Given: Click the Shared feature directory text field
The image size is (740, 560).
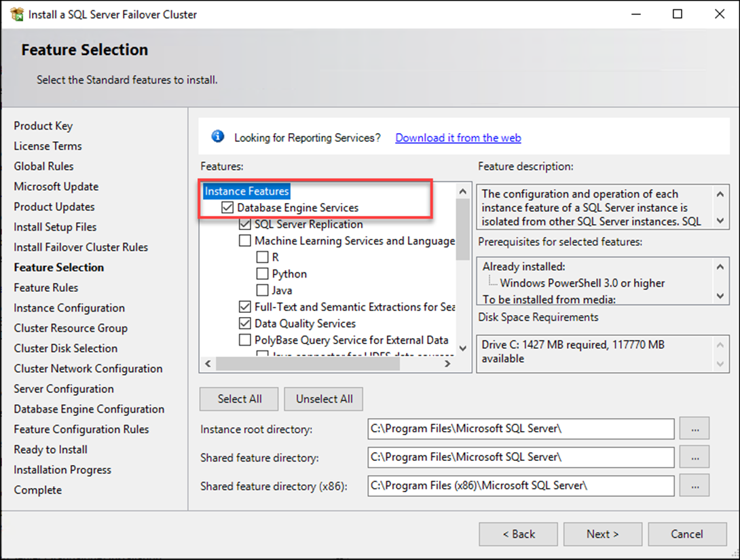Looking at the screenshot, I should [521, 457].
